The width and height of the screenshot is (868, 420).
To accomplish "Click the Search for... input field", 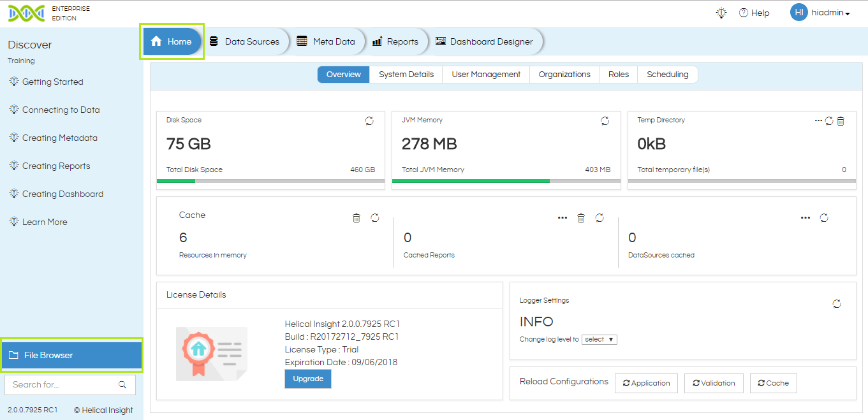I will [x=70, y=384].
